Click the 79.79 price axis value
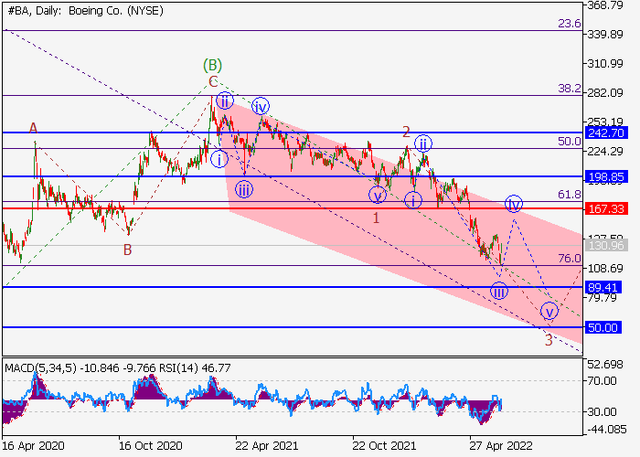Screen dimensions: 640x457 tap(602, 298)
